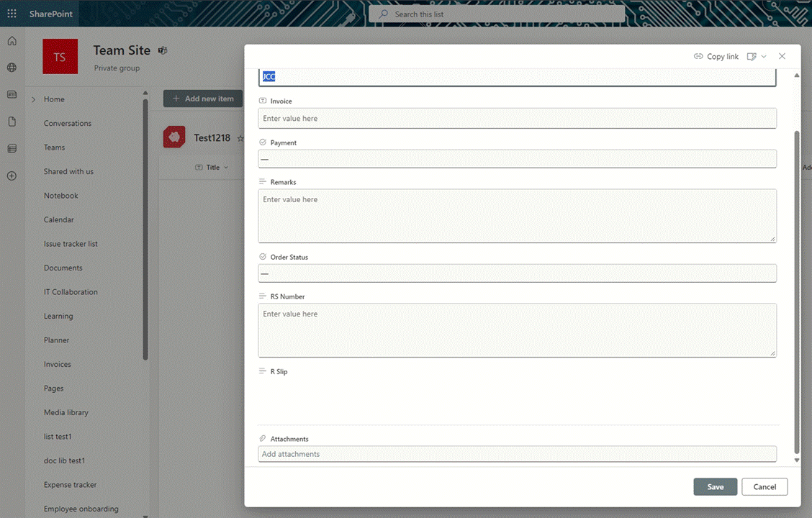
Task: Click the Save button
Action: tap(715, 487)
